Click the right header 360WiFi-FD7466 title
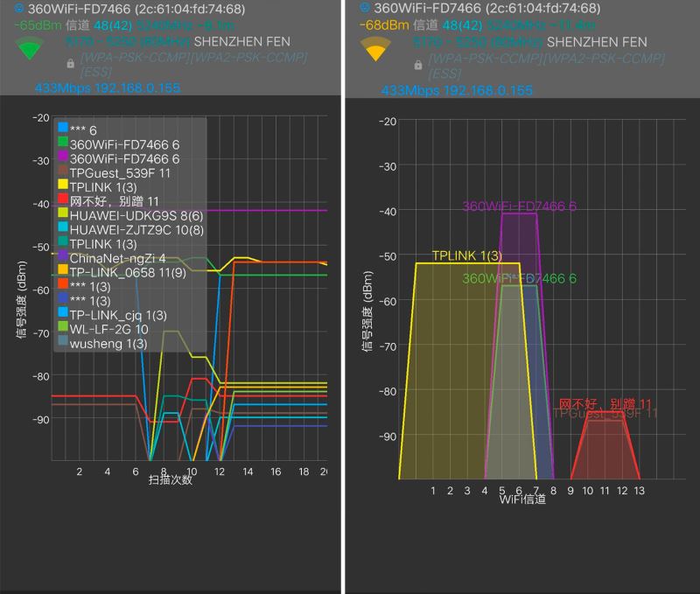Viewport: 700px width, 594px height. (x=427, y=8)
